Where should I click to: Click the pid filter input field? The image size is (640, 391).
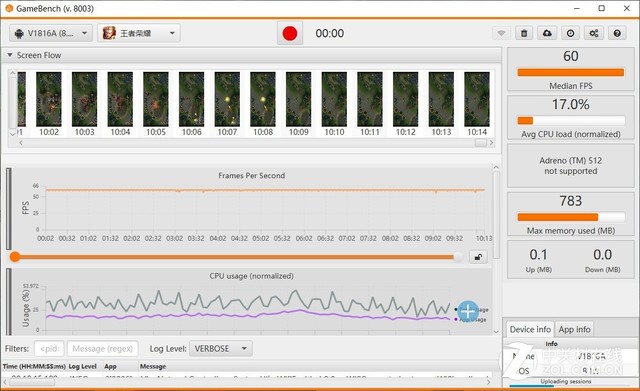(49, 349)
